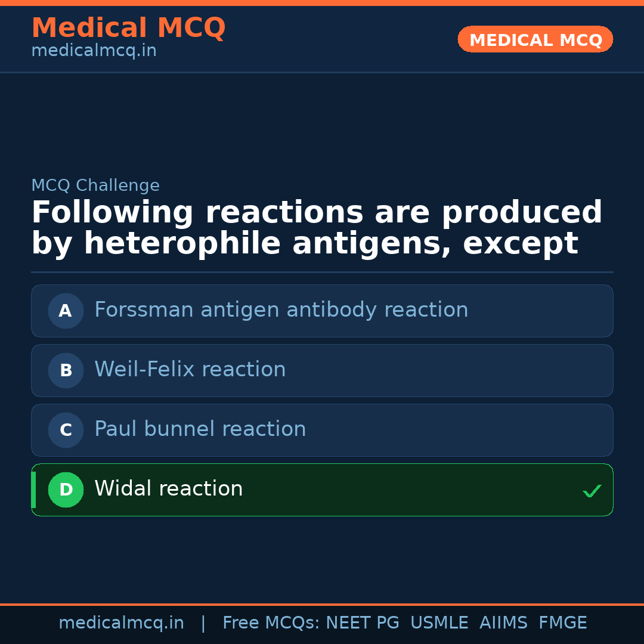The image size is (644, 644).
Task: Select the letter B option circle
Action: point(66,370)
